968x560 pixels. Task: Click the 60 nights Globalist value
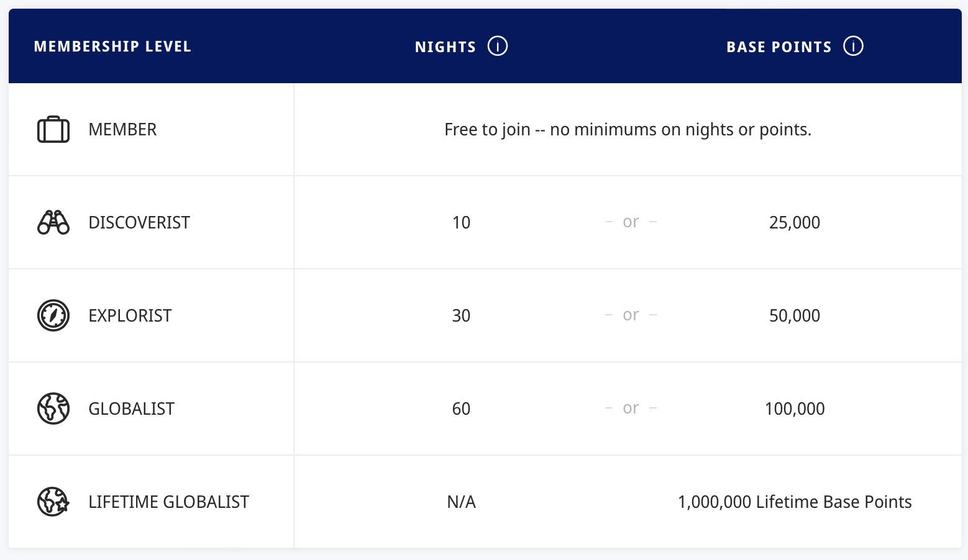click(461, 409)
